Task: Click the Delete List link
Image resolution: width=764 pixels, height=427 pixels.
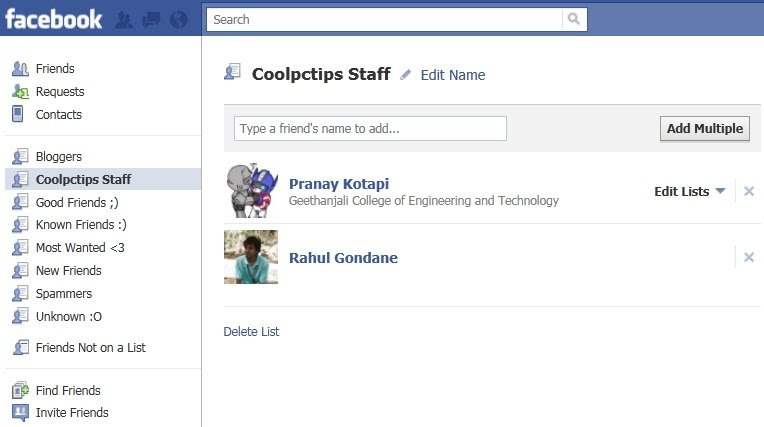Action: coord(251,331)
